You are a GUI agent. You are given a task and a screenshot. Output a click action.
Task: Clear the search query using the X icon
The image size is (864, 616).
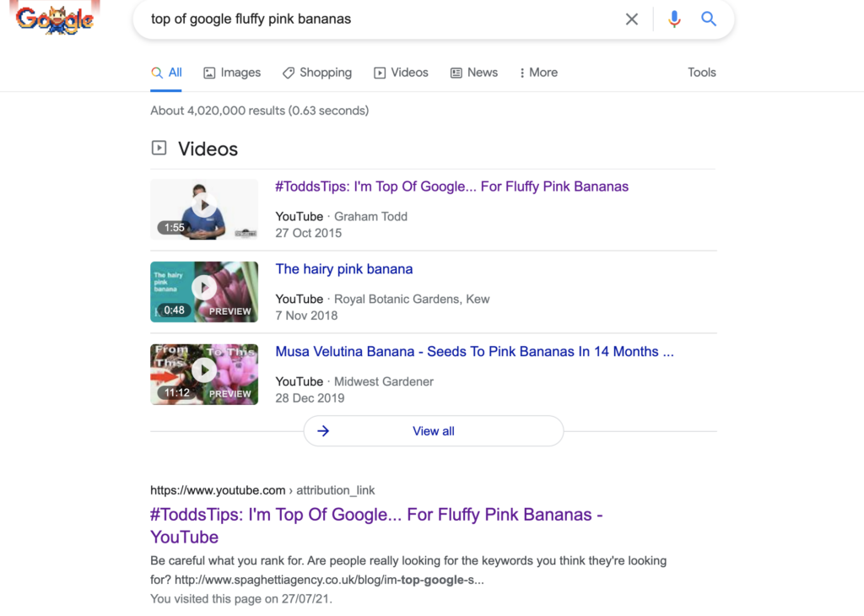(x=632, y=19)
